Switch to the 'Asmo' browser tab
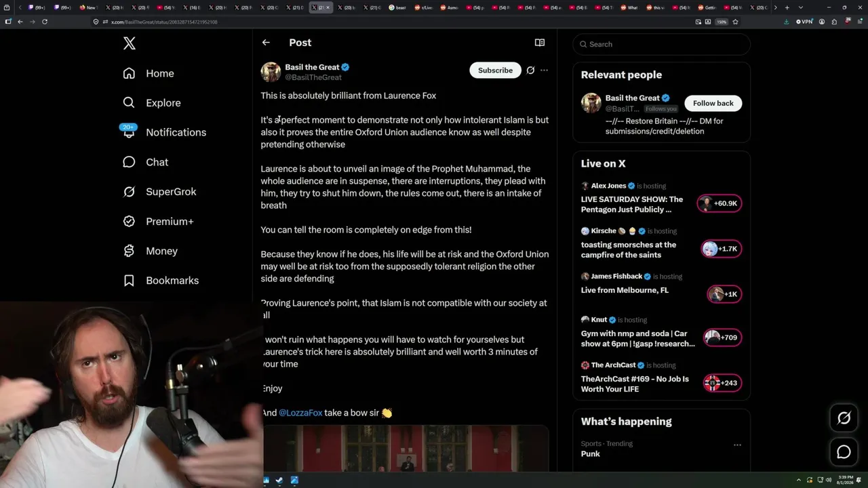 click(x=450, y=7)
